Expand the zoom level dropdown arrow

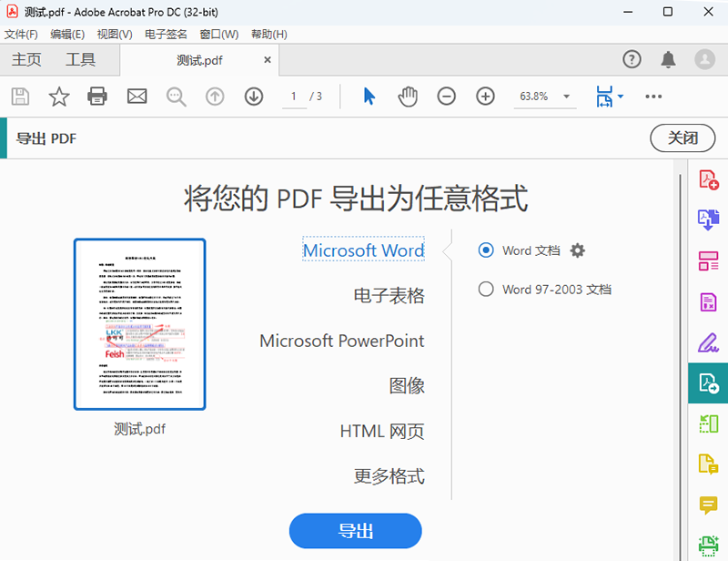[x=566, y=97]
